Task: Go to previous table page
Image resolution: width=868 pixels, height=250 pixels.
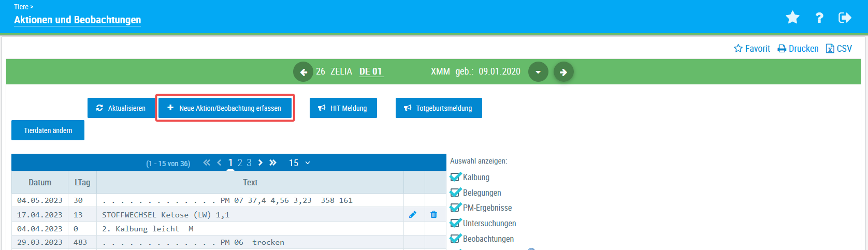Action: coord(219,163)
